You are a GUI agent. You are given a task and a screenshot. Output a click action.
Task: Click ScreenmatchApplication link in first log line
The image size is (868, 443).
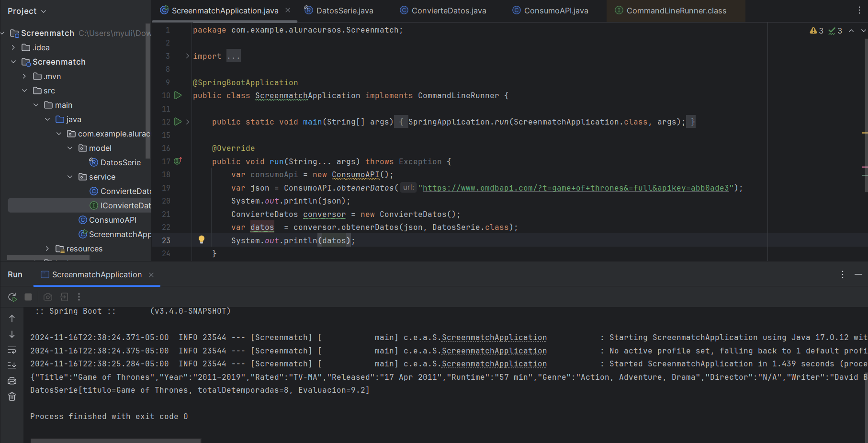[494, 338]
